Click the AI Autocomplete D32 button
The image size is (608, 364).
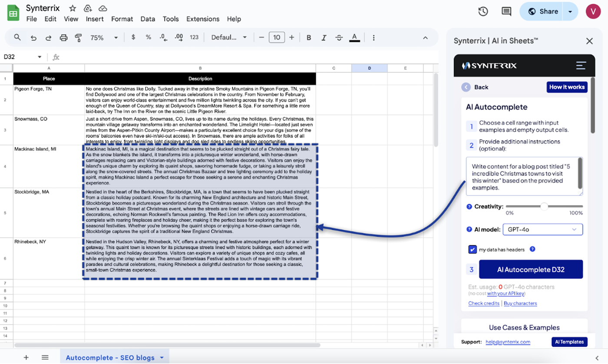tap(531, 269)
